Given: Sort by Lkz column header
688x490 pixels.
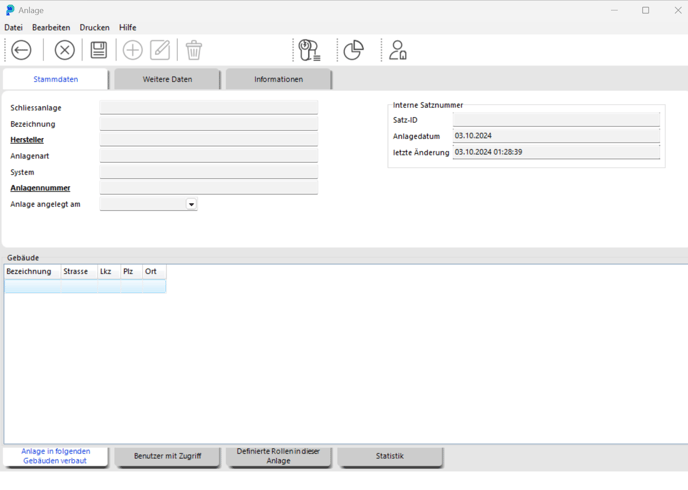Looking at the screenshot, I should (109, 272).
